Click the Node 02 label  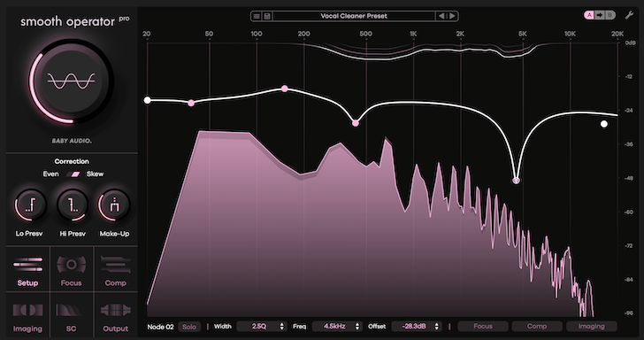pos(161,327)
